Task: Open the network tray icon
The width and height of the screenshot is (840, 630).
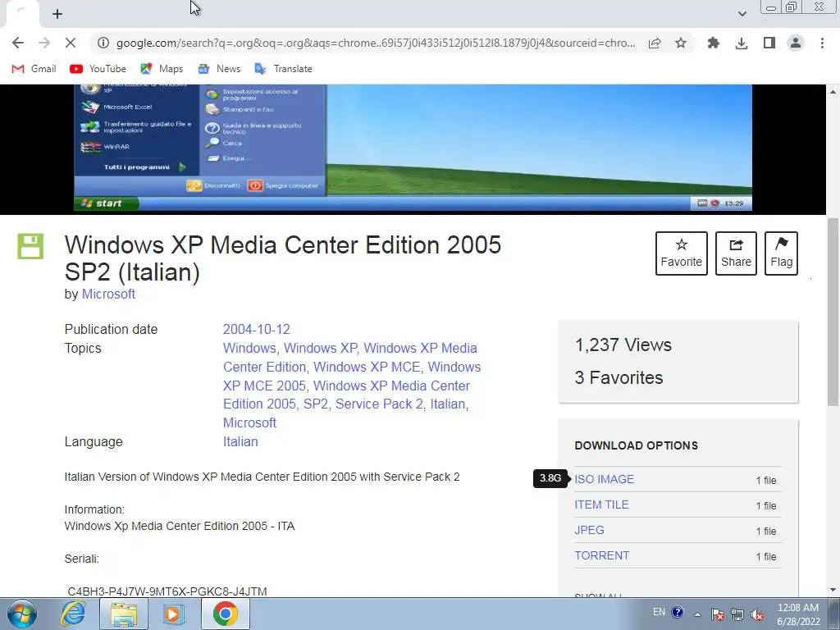Action: pos(737,614)
